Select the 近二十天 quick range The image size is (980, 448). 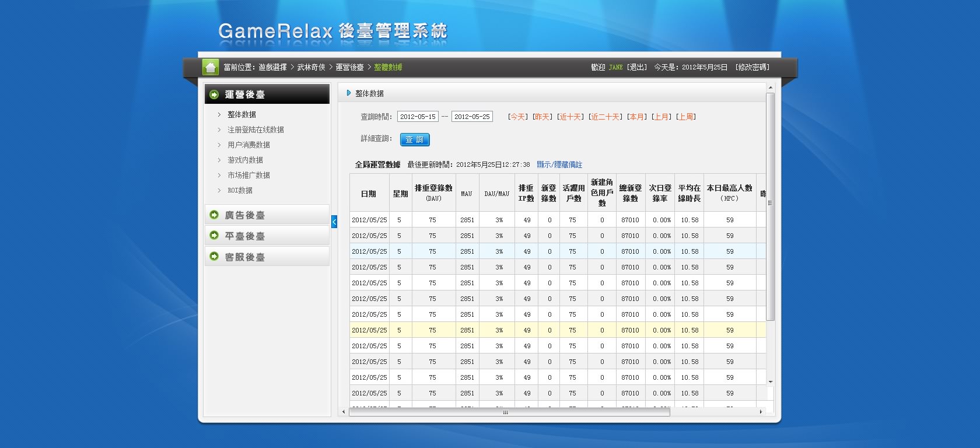pyautogui.click(x=605, y=117)
